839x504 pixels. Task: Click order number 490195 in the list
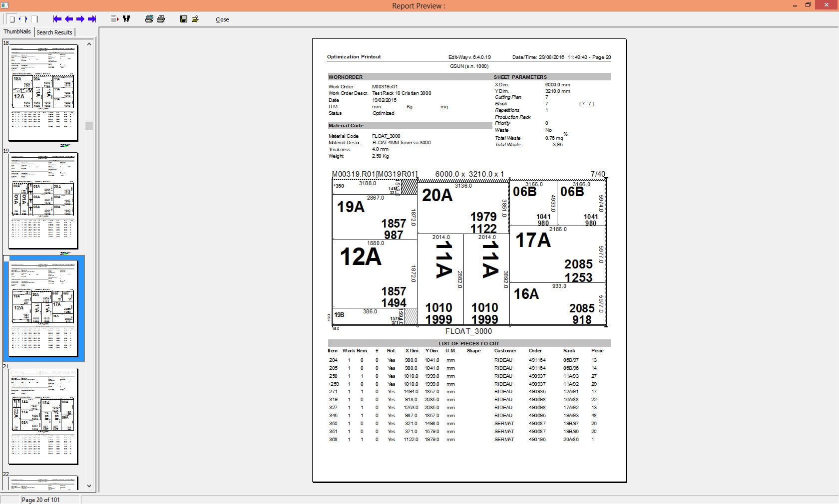tap(537, 440)
